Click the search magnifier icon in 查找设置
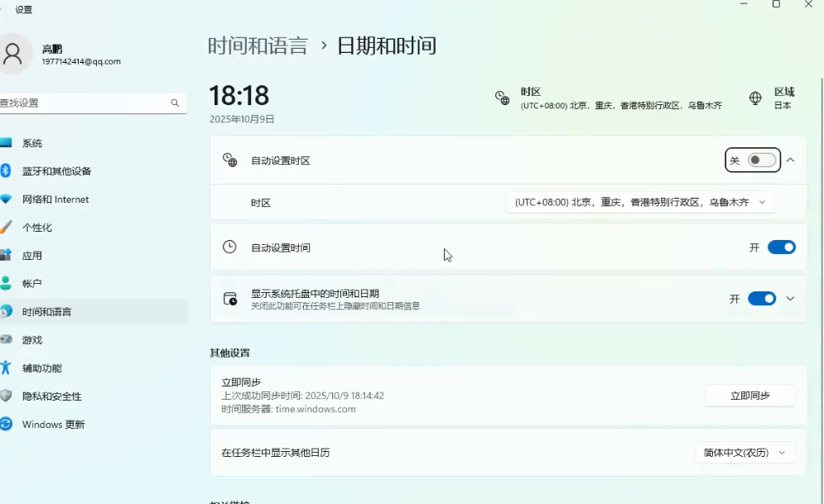824x504 pixels. point(175,103)
